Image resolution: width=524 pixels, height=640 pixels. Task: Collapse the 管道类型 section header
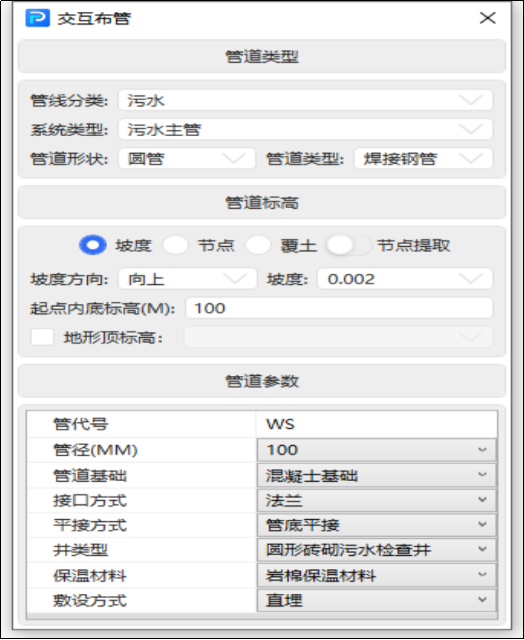click(x=262, y=56)
